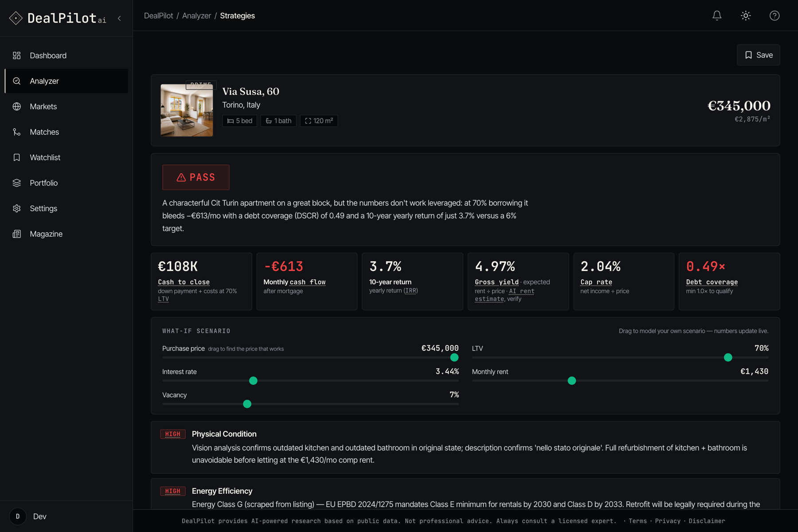Click the Markets globe icon
Image resolution: width=798 pixels, height=532 pixels.
point(17,106)
